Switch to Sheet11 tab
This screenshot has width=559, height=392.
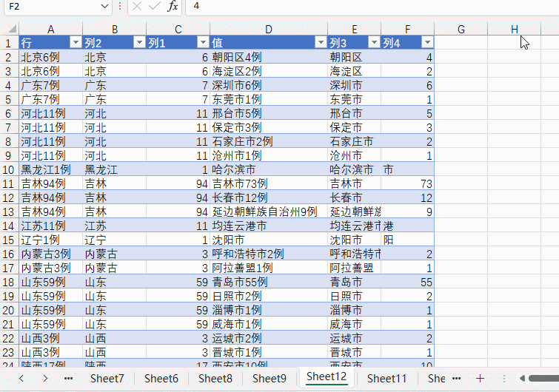click(x=386, y=378)
